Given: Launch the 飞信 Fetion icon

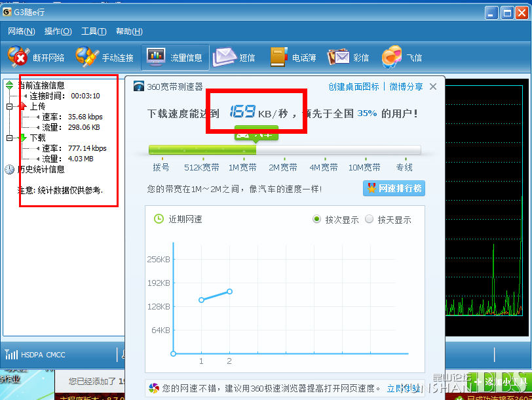Looking at the screenshot, I should click(x=392, y=57).
